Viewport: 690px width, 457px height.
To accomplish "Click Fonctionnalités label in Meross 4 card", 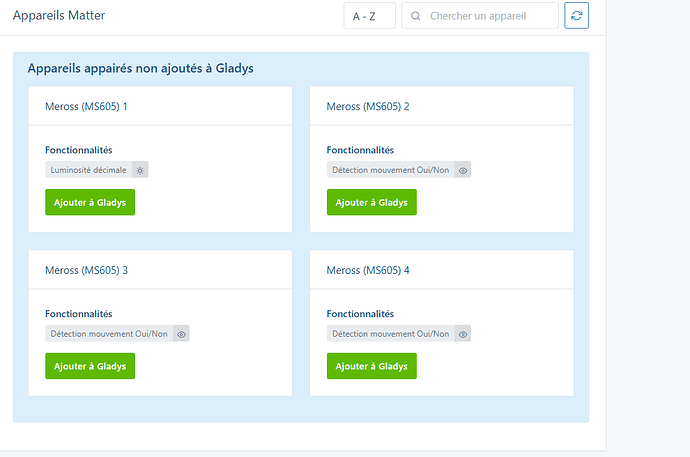I will pyautogui.click(x=360, y=314).
